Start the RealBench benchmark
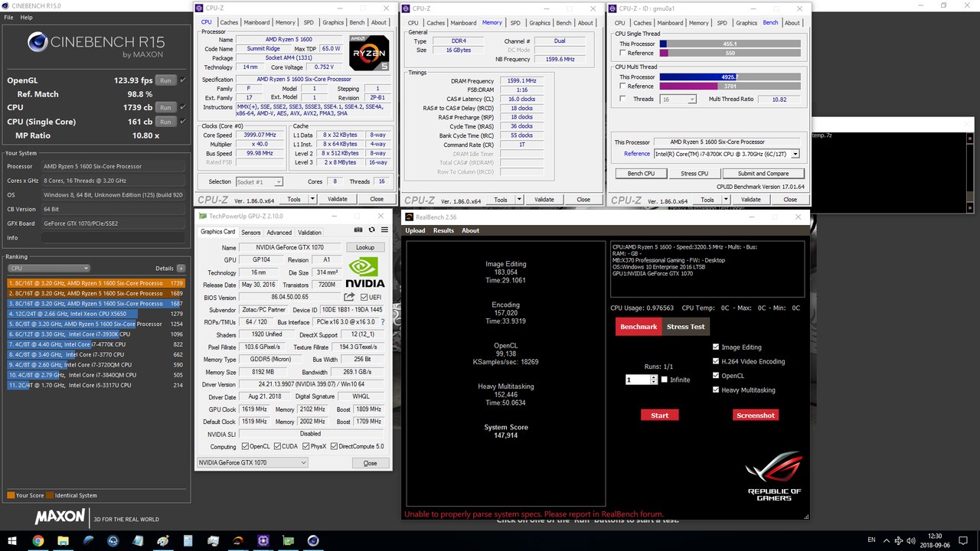Viewport: 980px width, 551px height. [659, 415]
